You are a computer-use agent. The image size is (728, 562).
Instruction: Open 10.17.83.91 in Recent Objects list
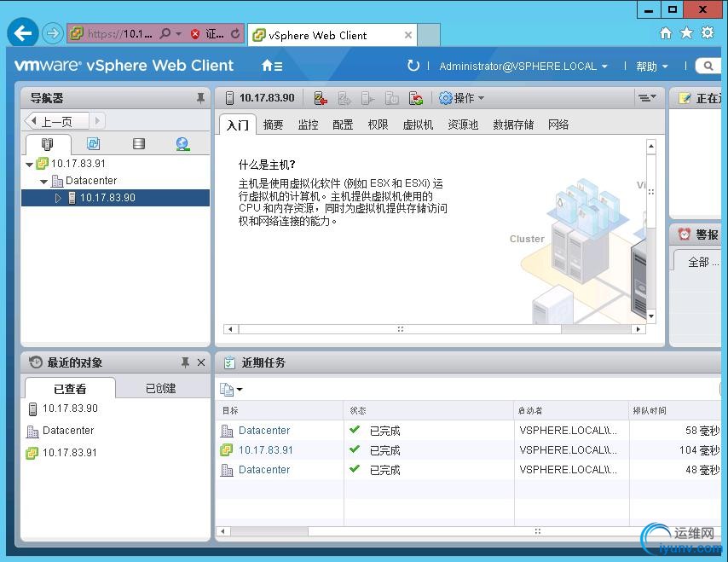click(70, 452)
